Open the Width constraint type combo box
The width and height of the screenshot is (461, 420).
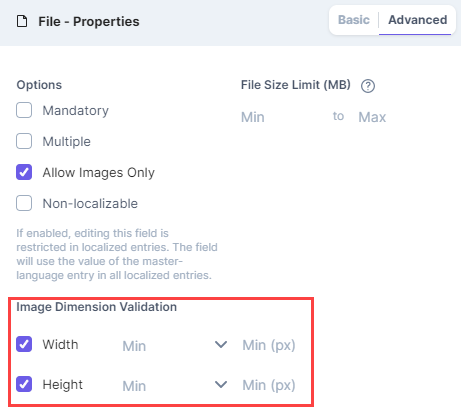point(175,346)
